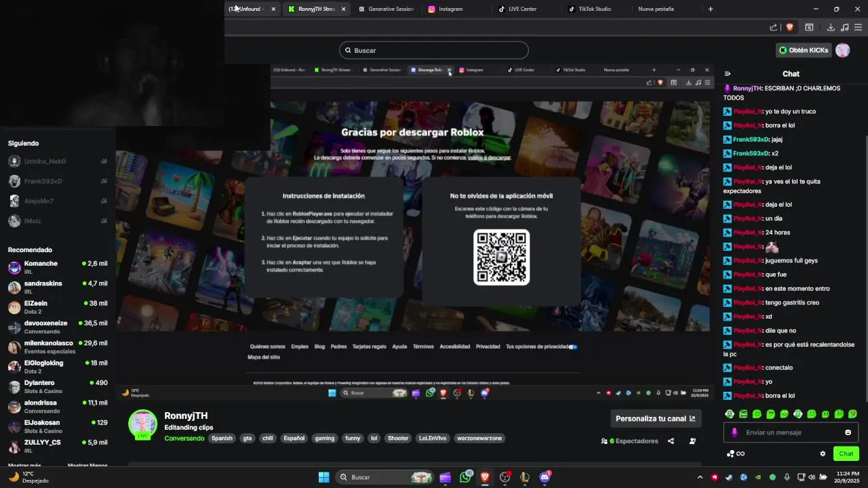Image resolution: width=868 pixels, height=488 pixels.
Task: Collapse the chat panel icon
Action: tap(728, 74)
